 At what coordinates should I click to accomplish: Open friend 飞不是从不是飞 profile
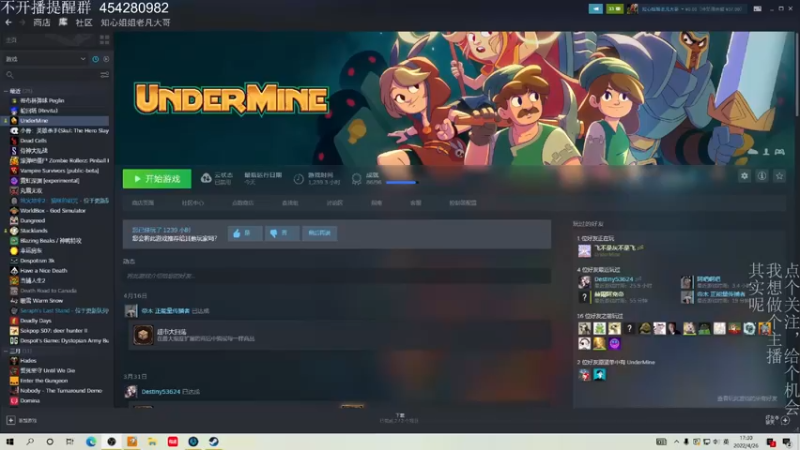pos(615,248)
